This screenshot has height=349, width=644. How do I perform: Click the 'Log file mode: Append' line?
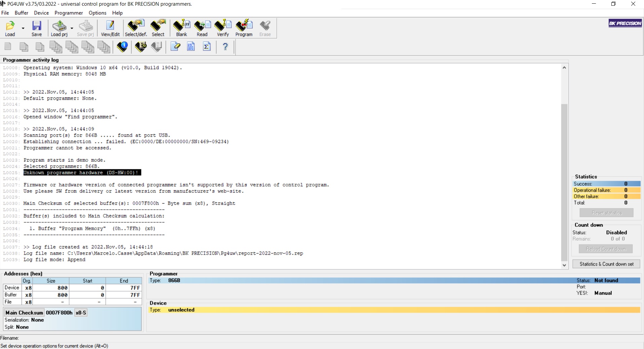pyautogui.click(x=54, y=260)
